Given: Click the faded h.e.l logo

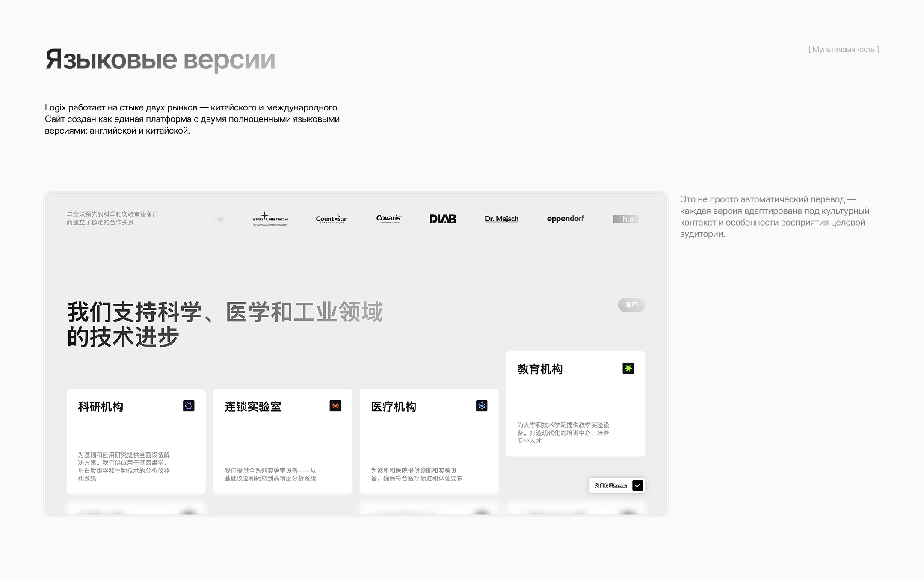Looking at the screenshot, I should (x=626, y=219).
